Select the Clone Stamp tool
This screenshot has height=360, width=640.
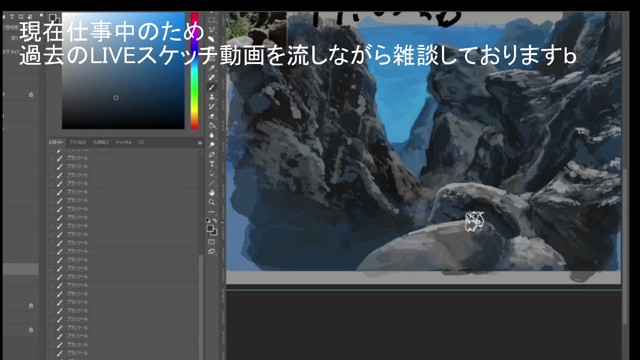212,97
